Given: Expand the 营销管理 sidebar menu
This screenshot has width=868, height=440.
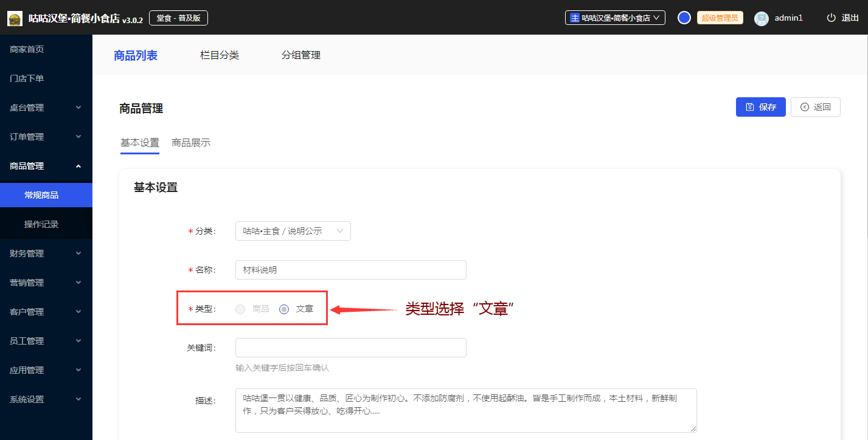Looking at the screenshot, I should tap(46, 283).
